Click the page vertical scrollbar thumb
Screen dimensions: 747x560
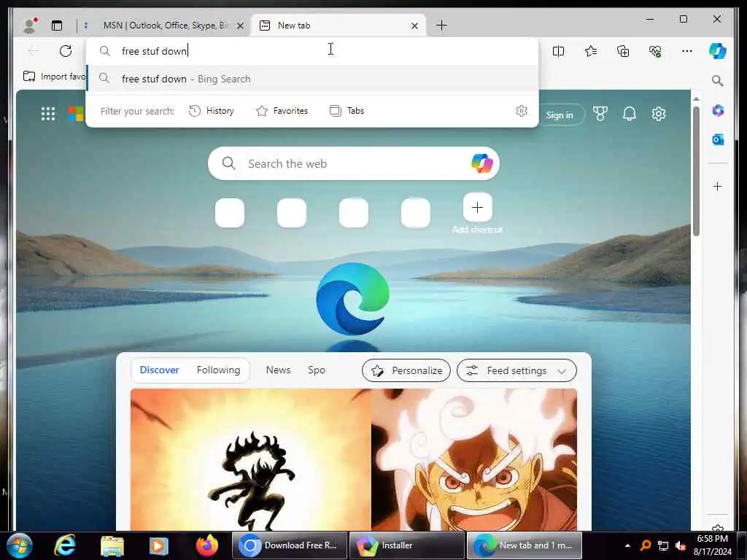(x=696, y=171)
